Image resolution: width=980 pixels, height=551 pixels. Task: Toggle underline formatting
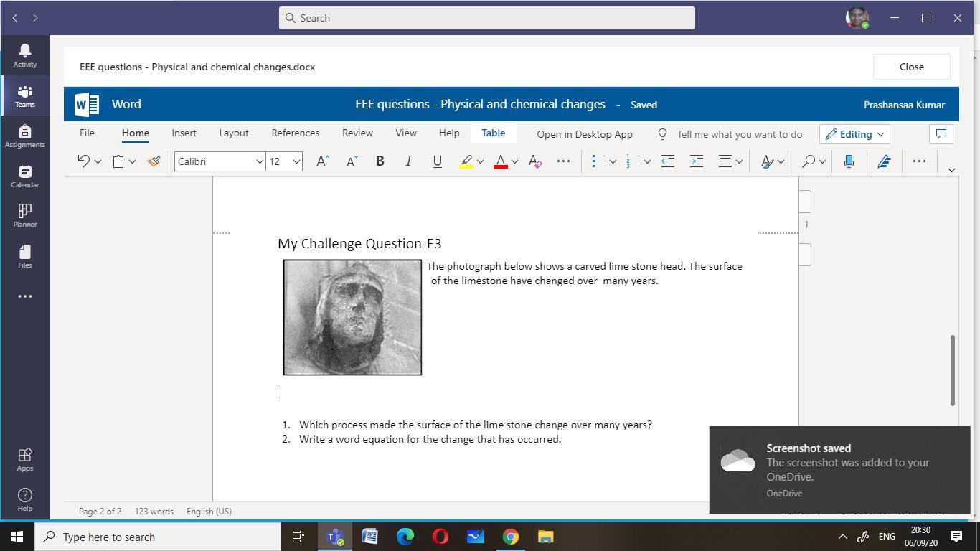(x=438, y=161)
